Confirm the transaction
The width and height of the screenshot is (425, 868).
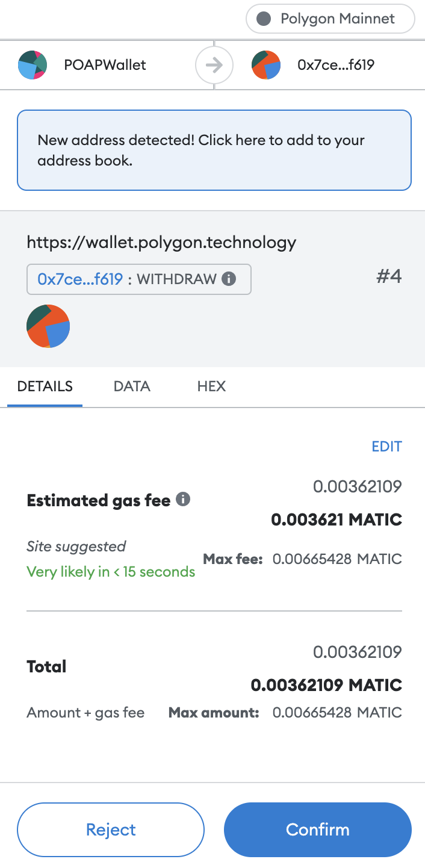(x=318, y=829)
